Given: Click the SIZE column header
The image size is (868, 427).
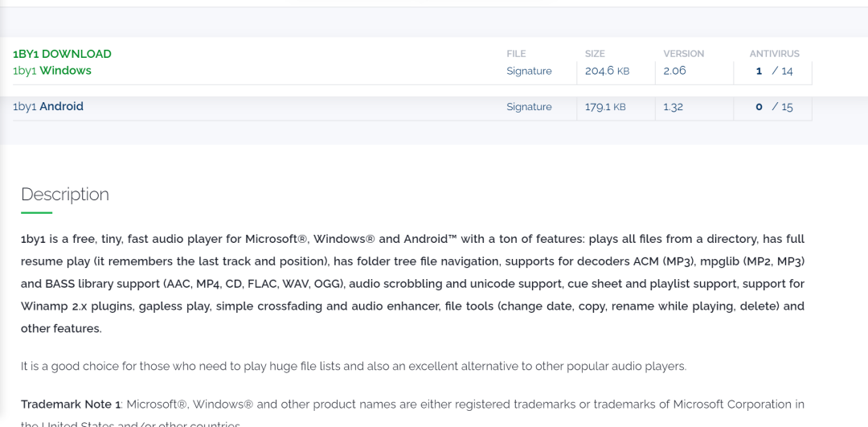Looking at the screenshot, I should click(595, 54).
